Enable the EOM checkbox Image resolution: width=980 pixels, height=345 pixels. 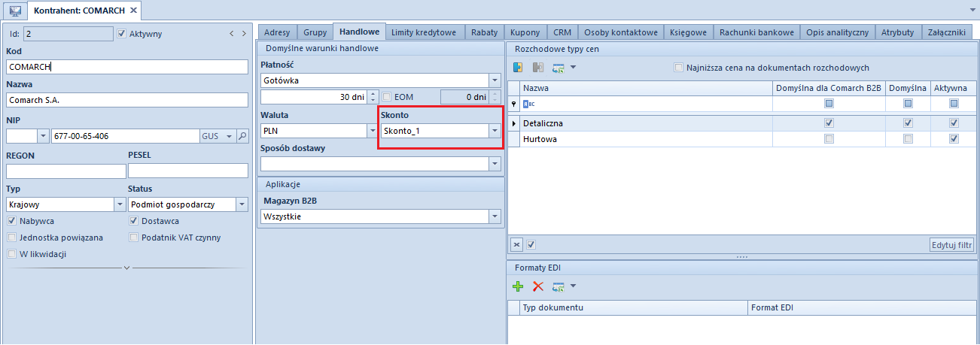(387, 97)
